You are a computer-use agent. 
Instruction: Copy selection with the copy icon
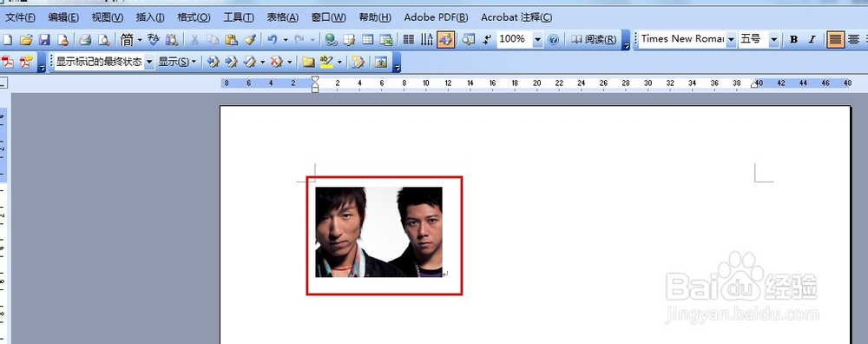pyautogui.click(x=213, y=40)
